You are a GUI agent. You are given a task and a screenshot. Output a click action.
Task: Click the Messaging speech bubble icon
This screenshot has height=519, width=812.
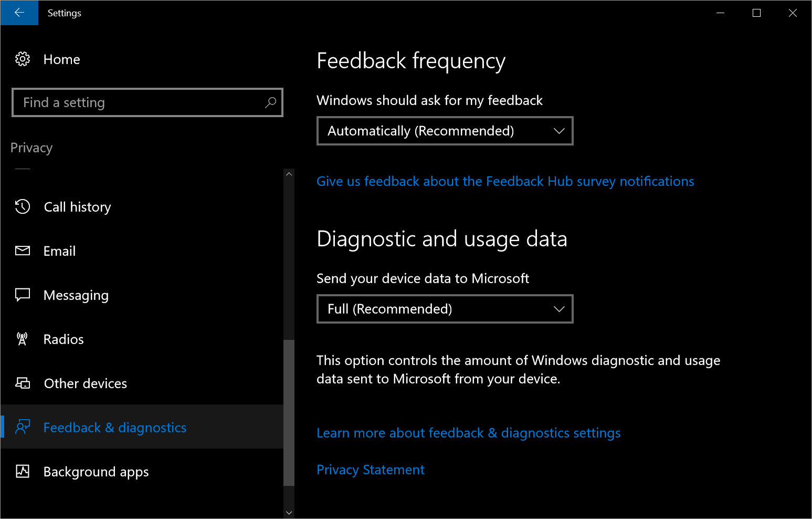point(23,295)
